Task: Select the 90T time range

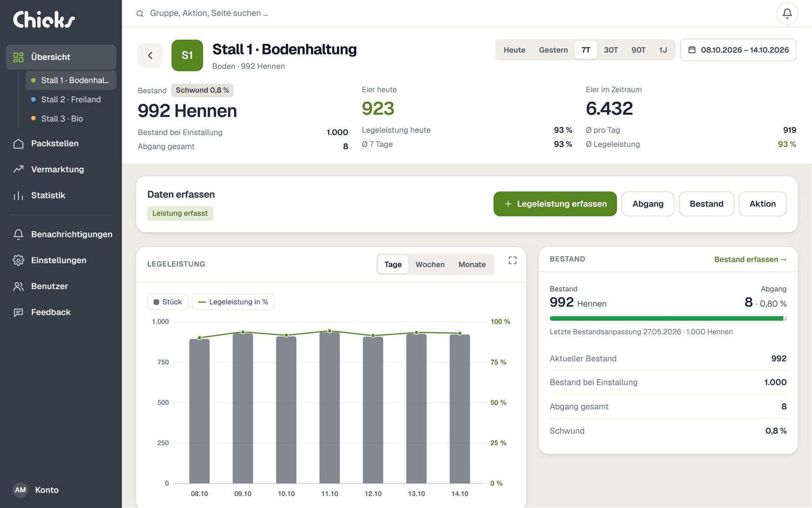Action: 638,50
